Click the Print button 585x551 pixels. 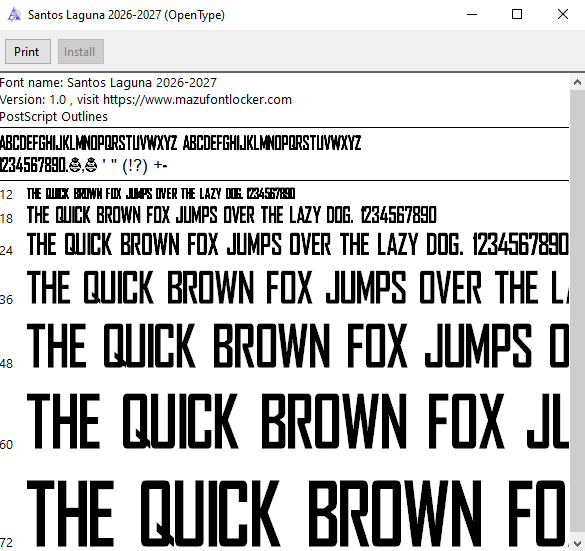28,51
